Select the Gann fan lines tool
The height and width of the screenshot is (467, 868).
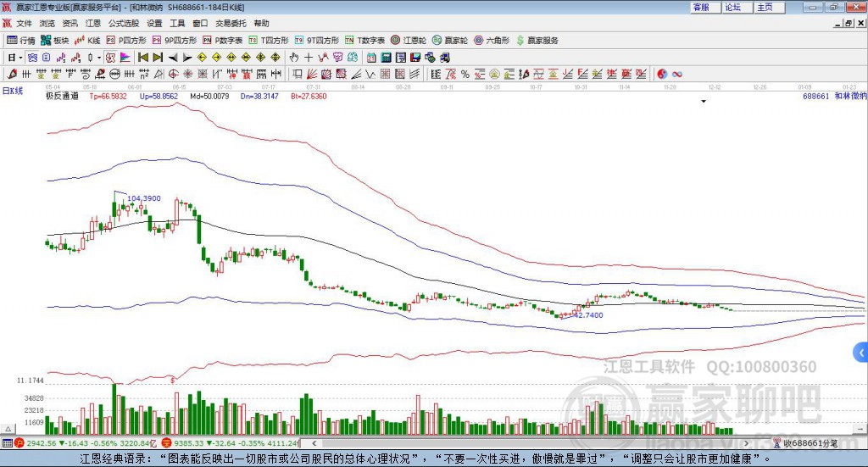pos(312,74)
